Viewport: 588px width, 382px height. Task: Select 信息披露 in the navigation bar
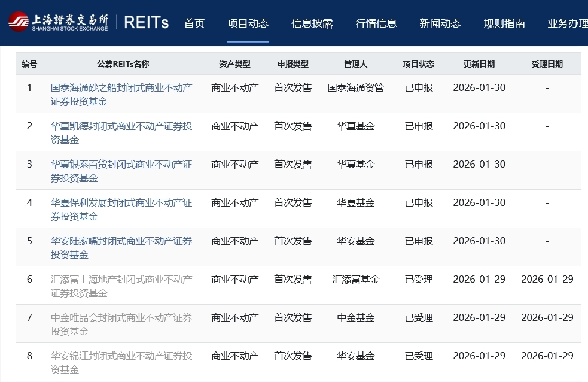tap(312, 23)
